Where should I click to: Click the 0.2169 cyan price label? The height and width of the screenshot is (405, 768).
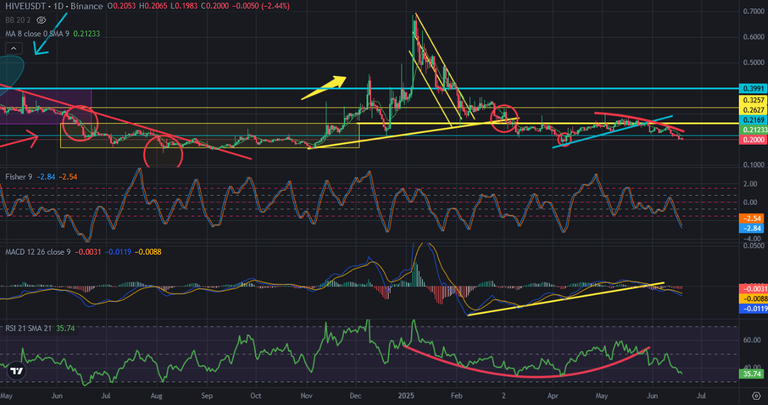[x=753, y=120]
